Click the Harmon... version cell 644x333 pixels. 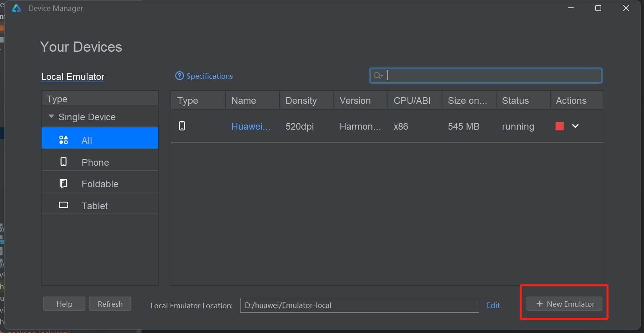point(360,126)
